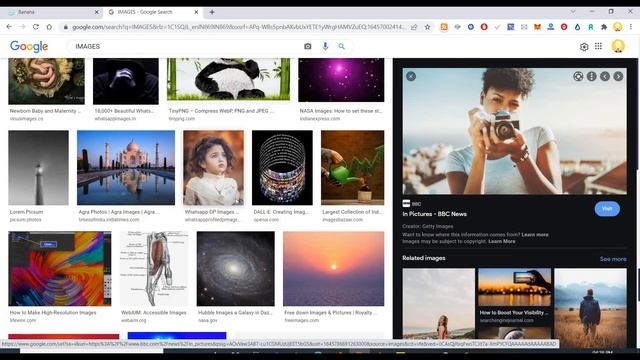Screen dimensions: 640x360
Task: Open the Hubble galaxy image thumbnail
Action: pyautogui.click(x=236, y=269)
